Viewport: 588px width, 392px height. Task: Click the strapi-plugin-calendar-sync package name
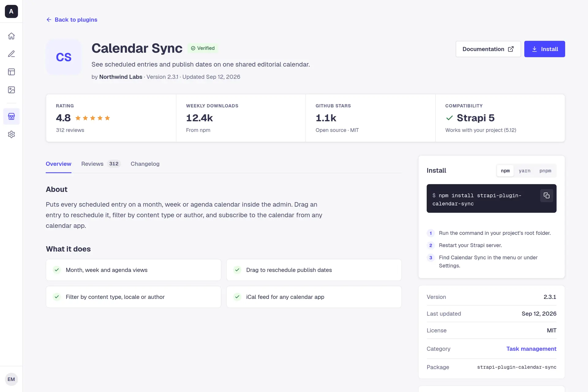517,367
